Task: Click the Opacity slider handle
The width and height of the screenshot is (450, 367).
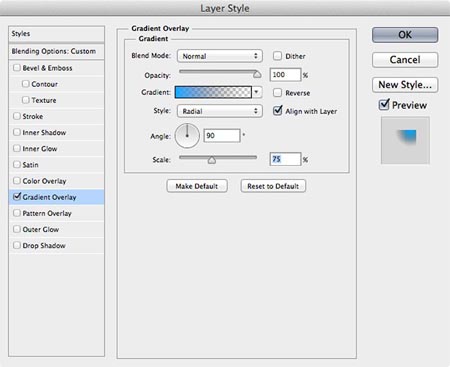Action: tap(257, 74)
